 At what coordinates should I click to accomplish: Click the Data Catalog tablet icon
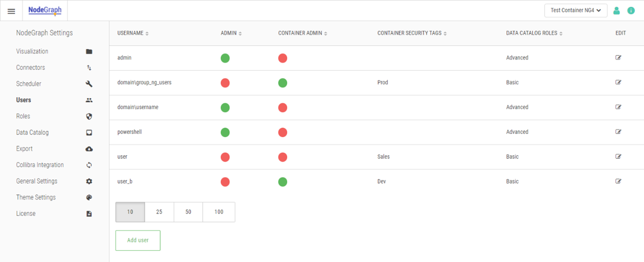click(89, 133)
